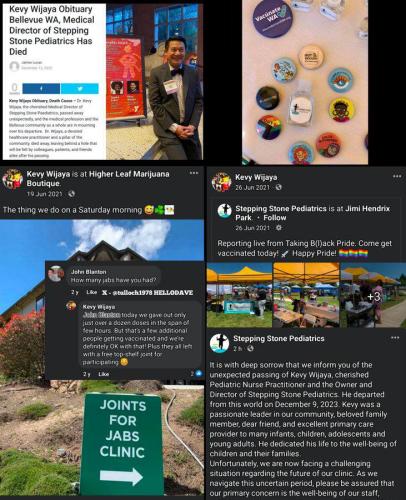Open the three-dot menu on the Higher Leaf post

[x=194, y=173]
